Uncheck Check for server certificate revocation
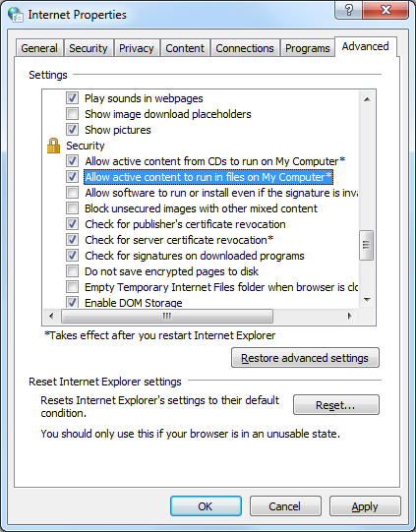This screenshot has width=416, height=532. (72, 240)
